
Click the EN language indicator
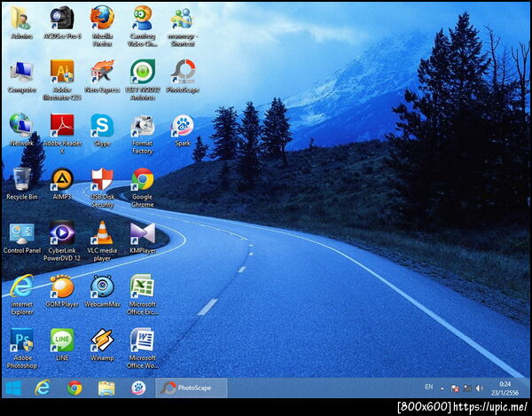tap(429, 387)
